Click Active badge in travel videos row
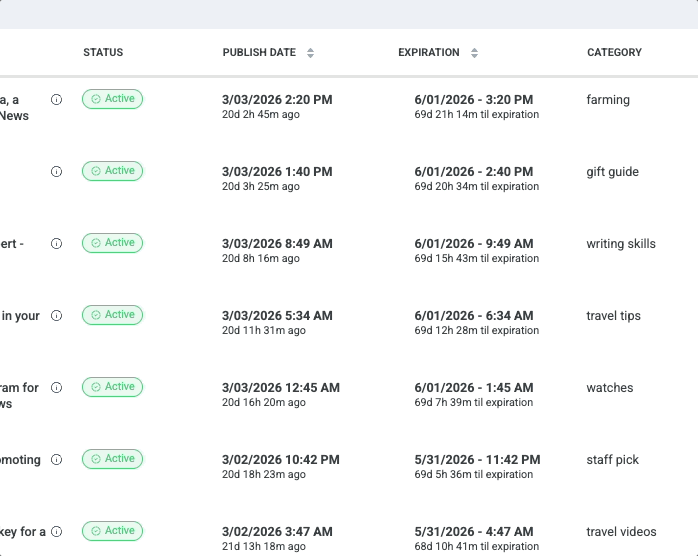Viewport: 698px width, 556px height. tap(112, 531)
